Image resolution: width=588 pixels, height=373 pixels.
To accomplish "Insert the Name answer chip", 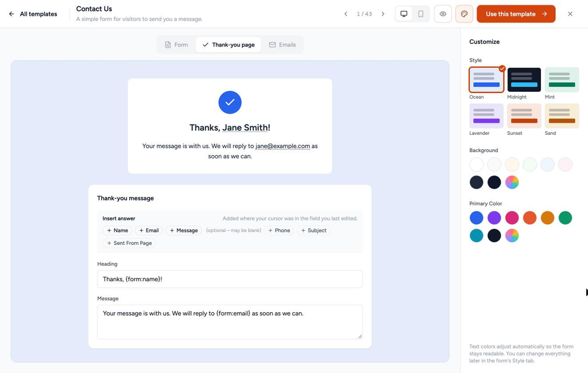I will tap(117, 231).
